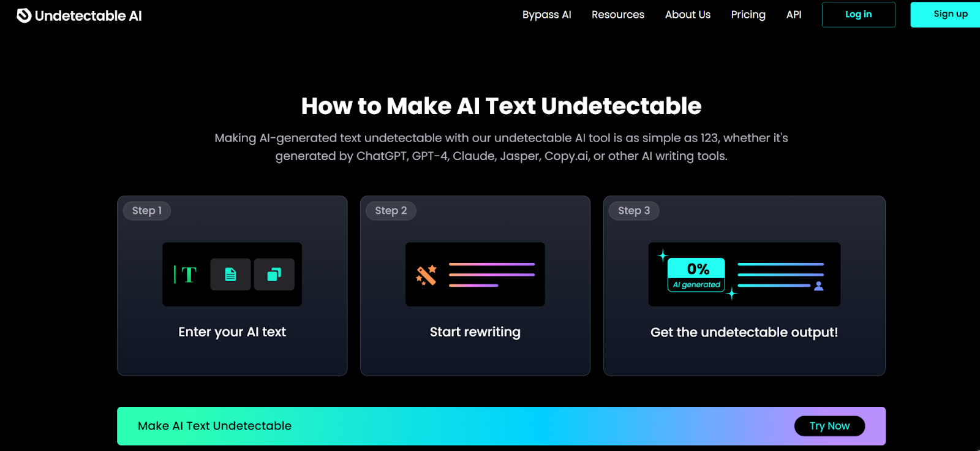
Task: Click the Undetectable AI logo icon
Action: pos(24,15)
